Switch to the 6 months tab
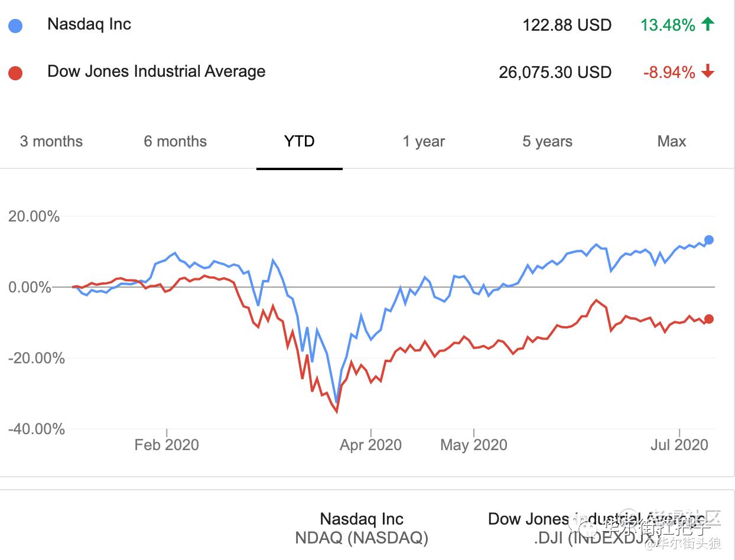This screenshot has height=560, width=735. (x=175, y=142)
